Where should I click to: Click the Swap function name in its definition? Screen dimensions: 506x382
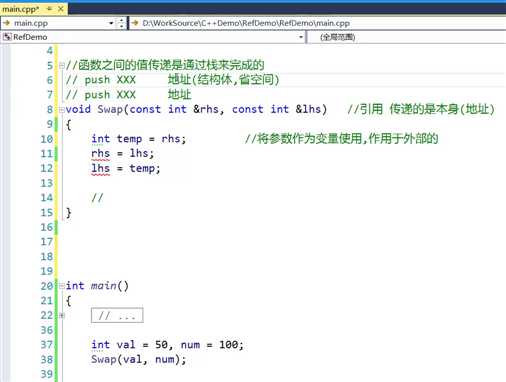click(110, 109)
